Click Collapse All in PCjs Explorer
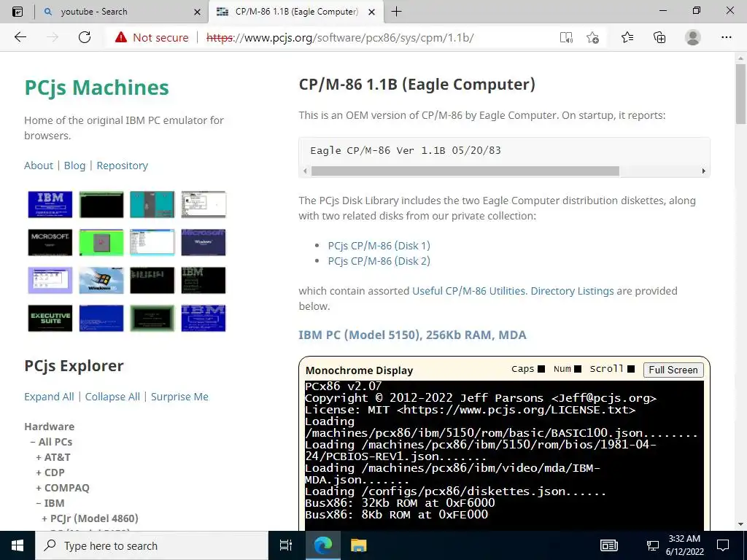Viewport: 747px width, 560px height. [x=112, y=397]
